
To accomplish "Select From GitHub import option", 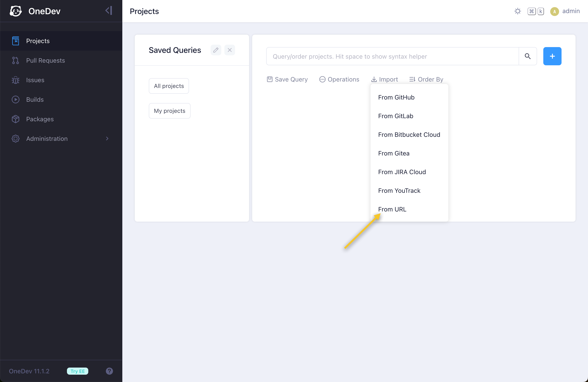I will click(396, 97).
